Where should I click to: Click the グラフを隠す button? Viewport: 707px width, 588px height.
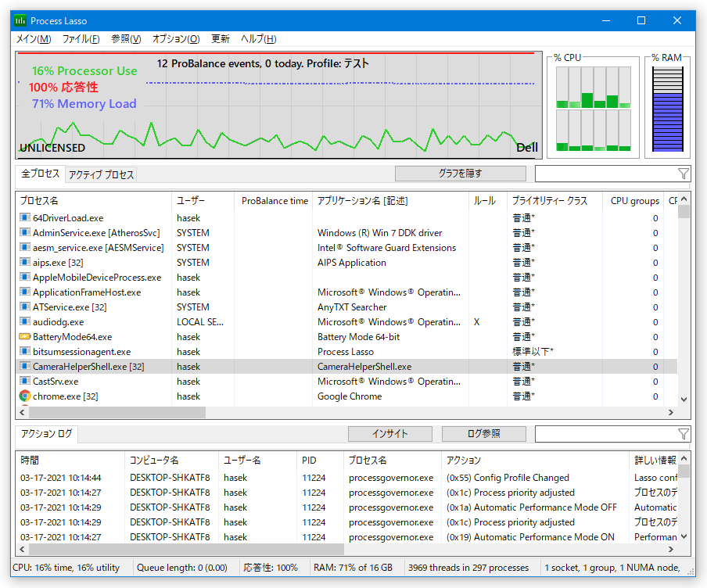(461, 174)
